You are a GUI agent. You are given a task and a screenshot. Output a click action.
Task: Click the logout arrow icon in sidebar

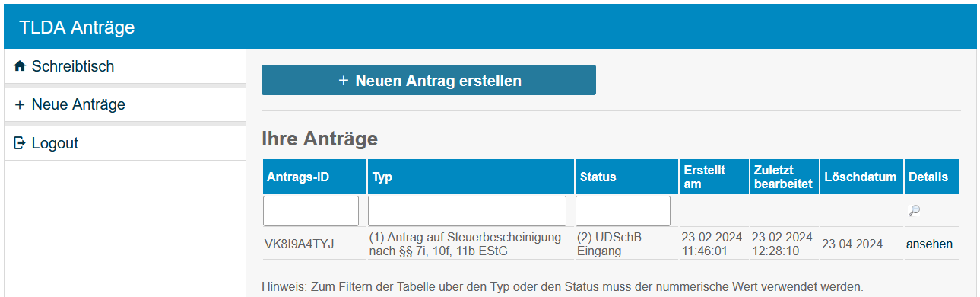click(20, 143)
